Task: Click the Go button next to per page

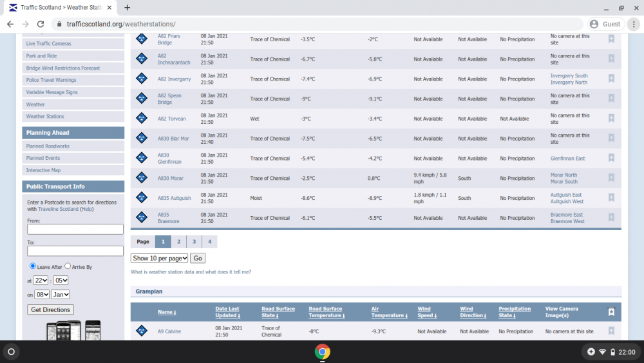Action: tap(198, 258)
